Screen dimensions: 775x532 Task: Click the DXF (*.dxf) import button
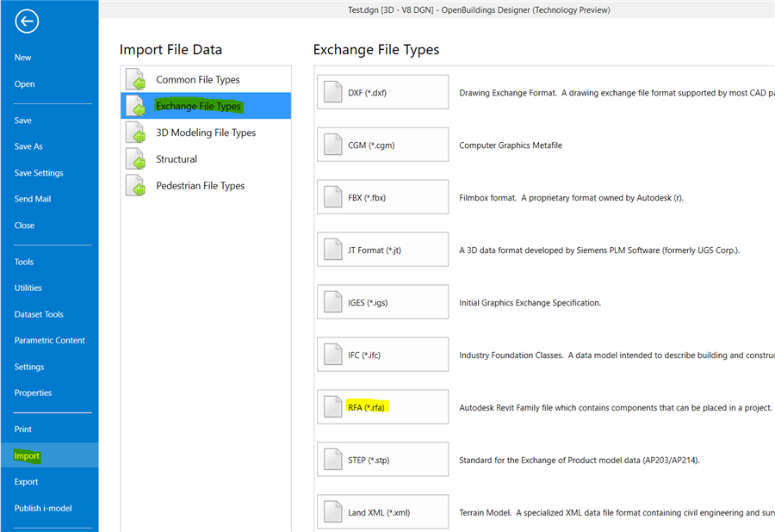coord(382,92)
